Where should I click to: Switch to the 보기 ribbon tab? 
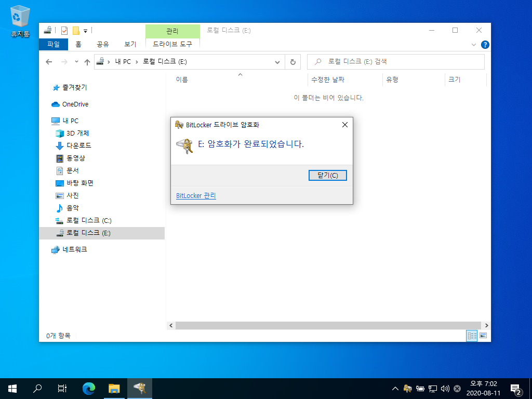point(130,44)
